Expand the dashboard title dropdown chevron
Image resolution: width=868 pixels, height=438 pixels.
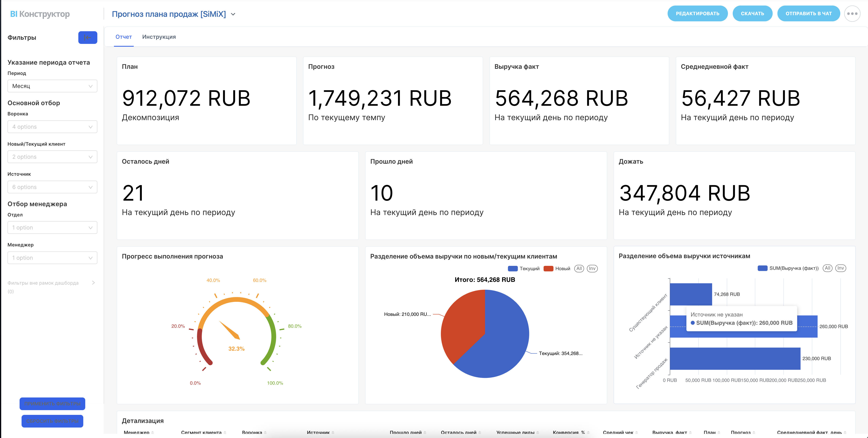(x=233, y=14)
